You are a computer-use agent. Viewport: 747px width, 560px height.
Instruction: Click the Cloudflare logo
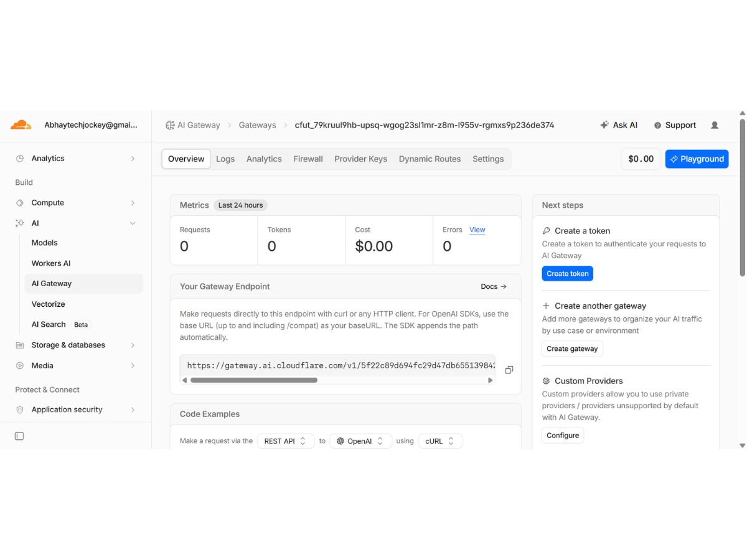tap(21, 125)
